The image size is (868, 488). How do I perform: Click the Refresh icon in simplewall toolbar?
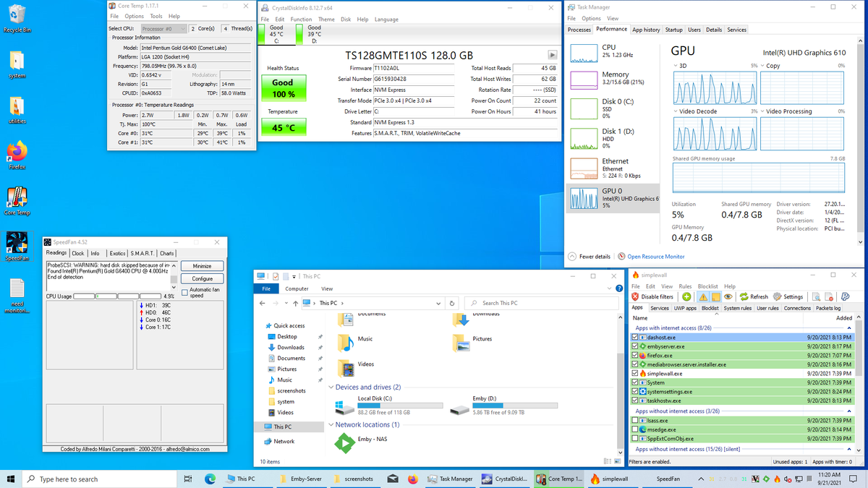coord(744,296)
